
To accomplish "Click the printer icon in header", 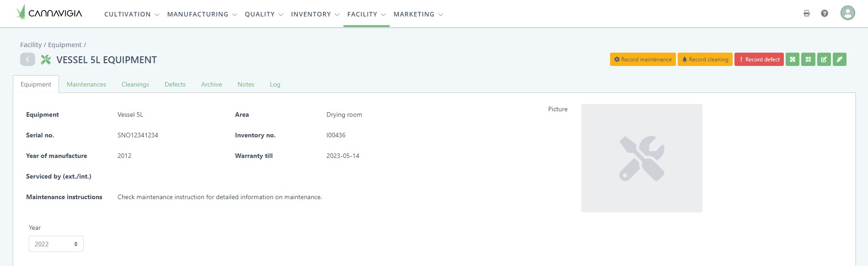I will pyautogui.click(x=807, y=13).
